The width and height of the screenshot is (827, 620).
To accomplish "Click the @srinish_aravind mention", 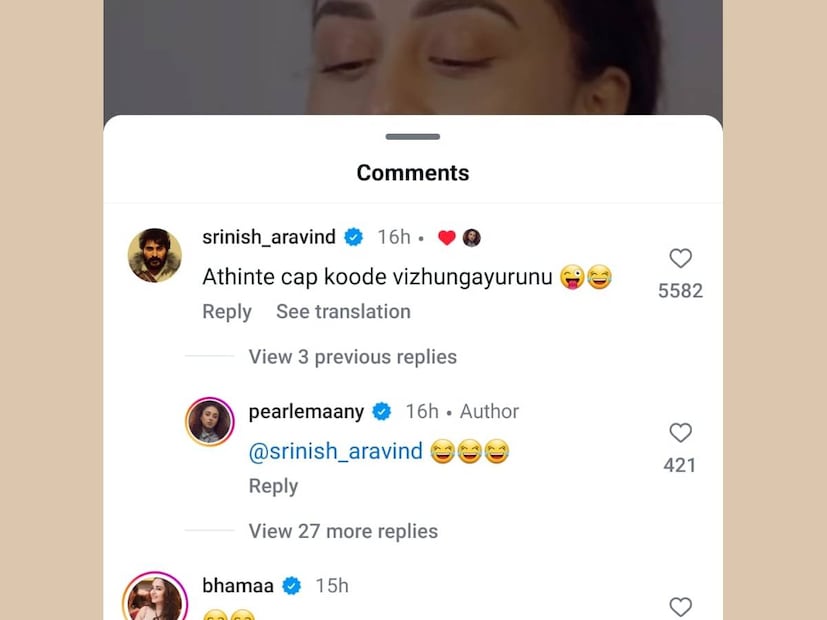I will [x=336, y=451].
